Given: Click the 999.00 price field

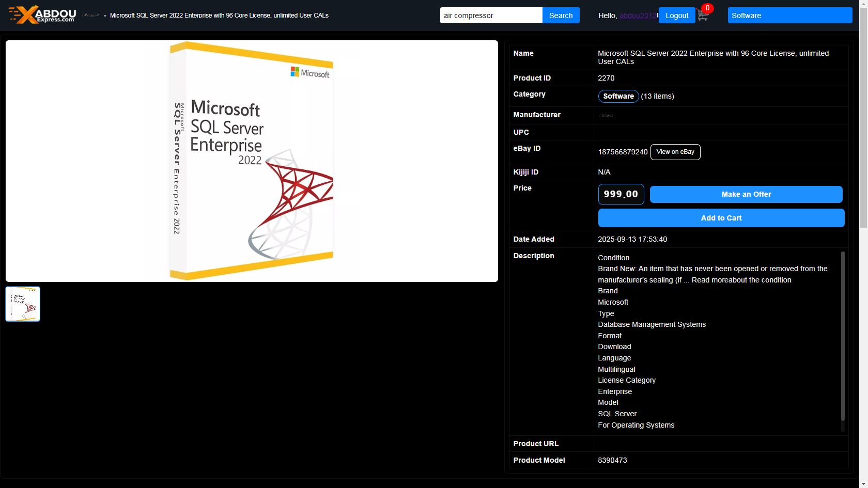Looking at the screenshot, I should pos(621,195).
